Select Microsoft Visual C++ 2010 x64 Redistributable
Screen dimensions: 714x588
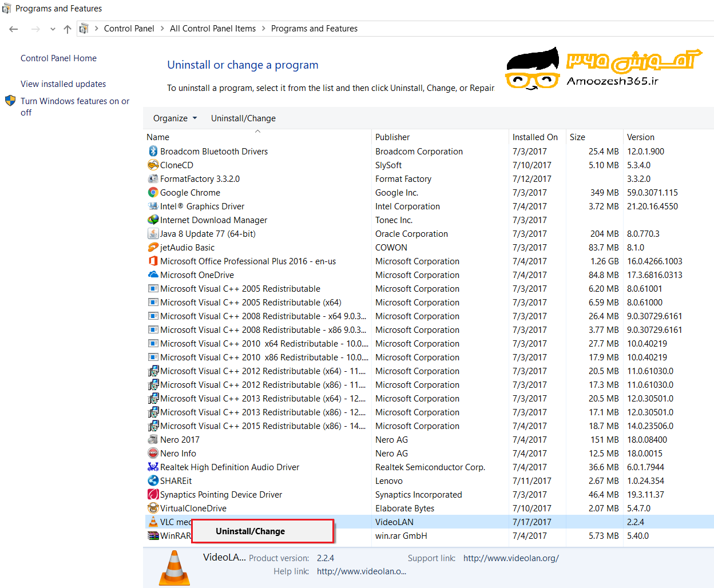(264, 343)
